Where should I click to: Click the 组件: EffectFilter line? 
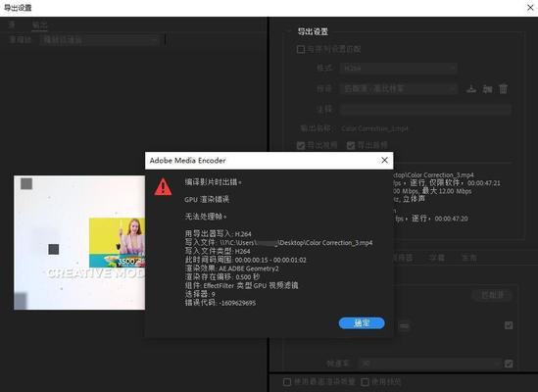[241, 285]
